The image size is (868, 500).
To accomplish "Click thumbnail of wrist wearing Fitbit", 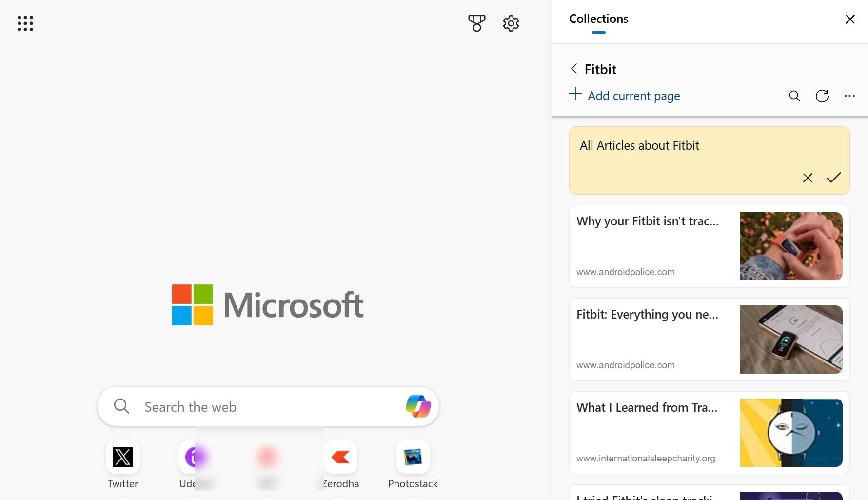I will (x=791, y=246).
